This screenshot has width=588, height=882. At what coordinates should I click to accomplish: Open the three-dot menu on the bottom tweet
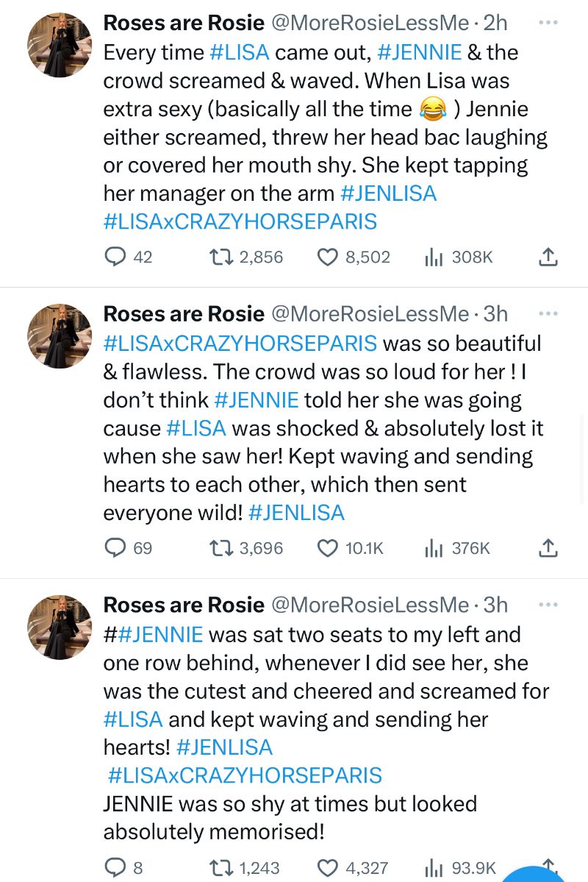548,605
